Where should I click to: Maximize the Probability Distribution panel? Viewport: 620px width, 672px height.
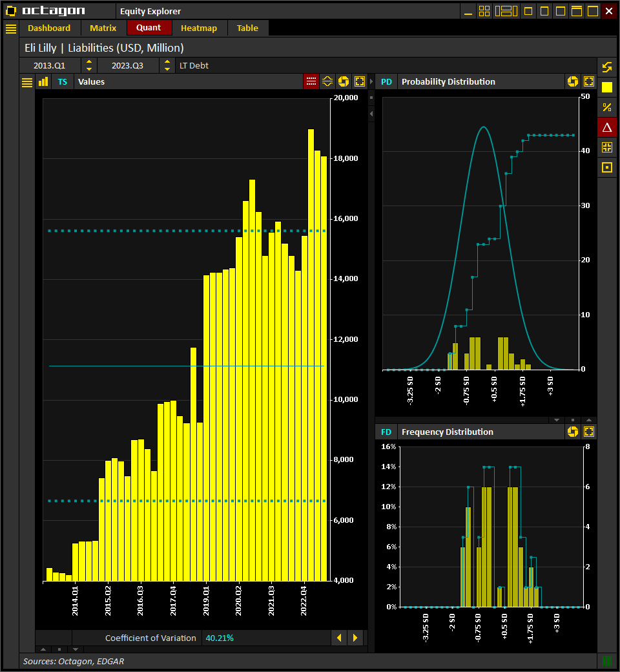(x=589, y=81)
